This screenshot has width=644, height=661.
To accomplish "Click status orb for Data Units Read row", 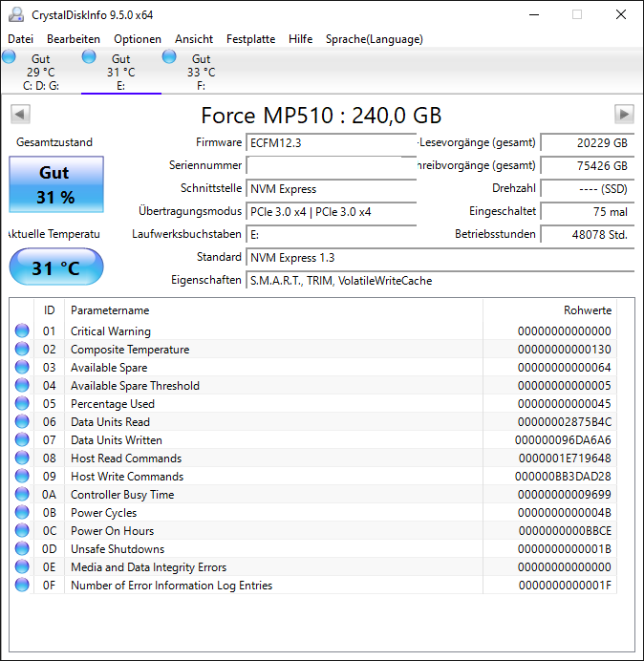I will tap(22, 421).
